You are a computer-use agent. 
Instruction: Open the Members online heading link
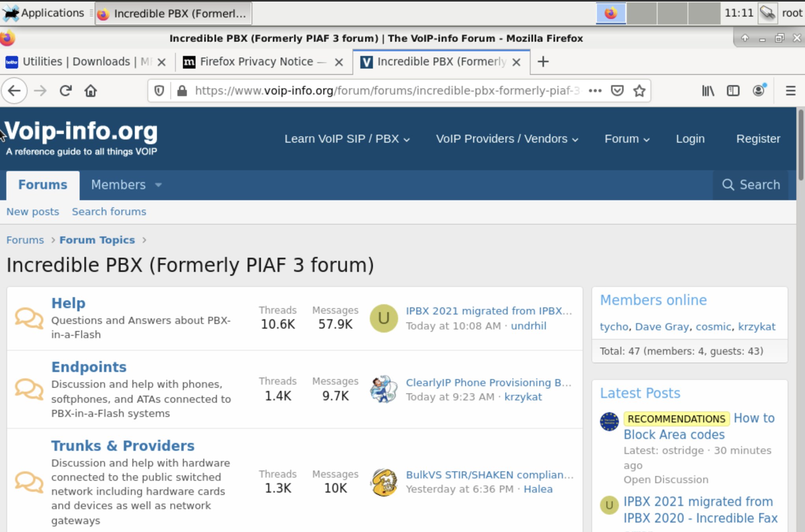pyautogui.click(x=653, y=300)
